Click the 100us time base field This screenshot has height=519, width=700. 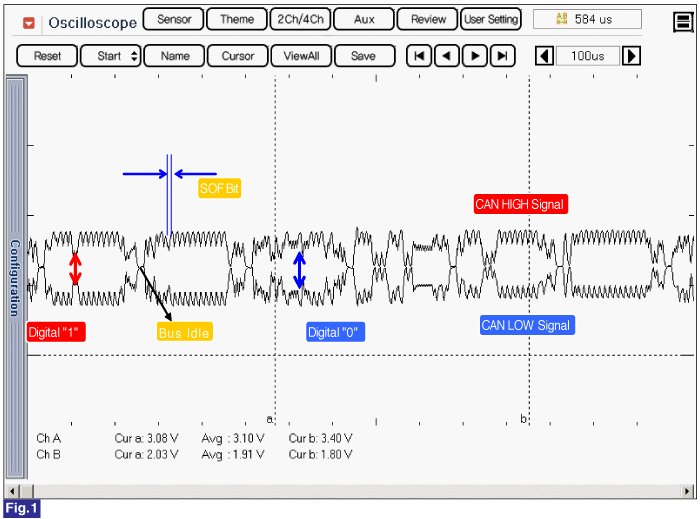point(588,56)
